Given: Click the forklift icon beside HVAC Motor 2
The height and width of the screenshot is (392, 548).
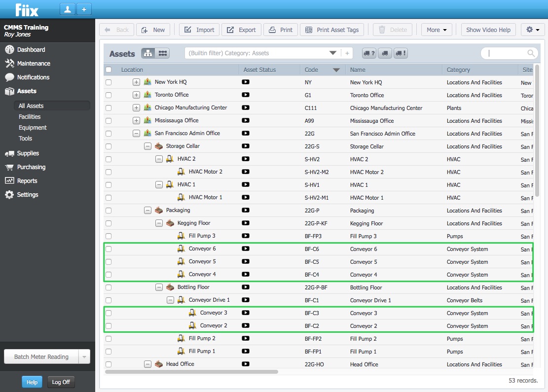Looking at the screenshot, I should [x=181, y=172].
